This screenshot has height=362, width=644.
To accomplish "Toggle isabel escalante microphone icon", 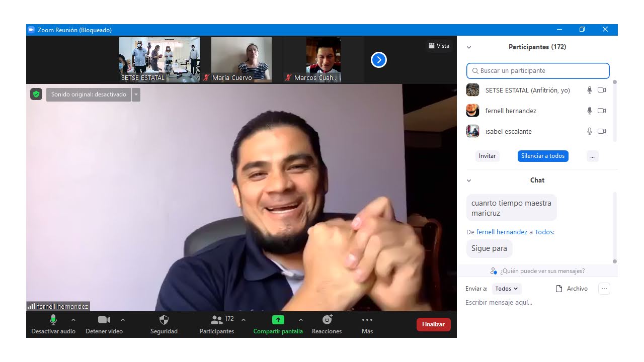I will coord(590,131).
